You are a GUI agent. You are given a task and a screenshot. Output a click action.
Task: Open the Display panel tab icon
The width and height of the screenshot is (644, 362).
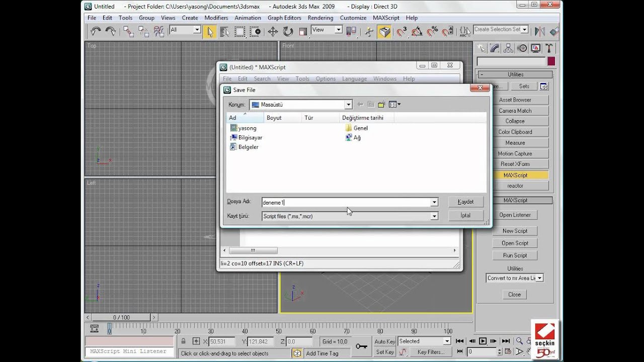(x=535, y=48)
